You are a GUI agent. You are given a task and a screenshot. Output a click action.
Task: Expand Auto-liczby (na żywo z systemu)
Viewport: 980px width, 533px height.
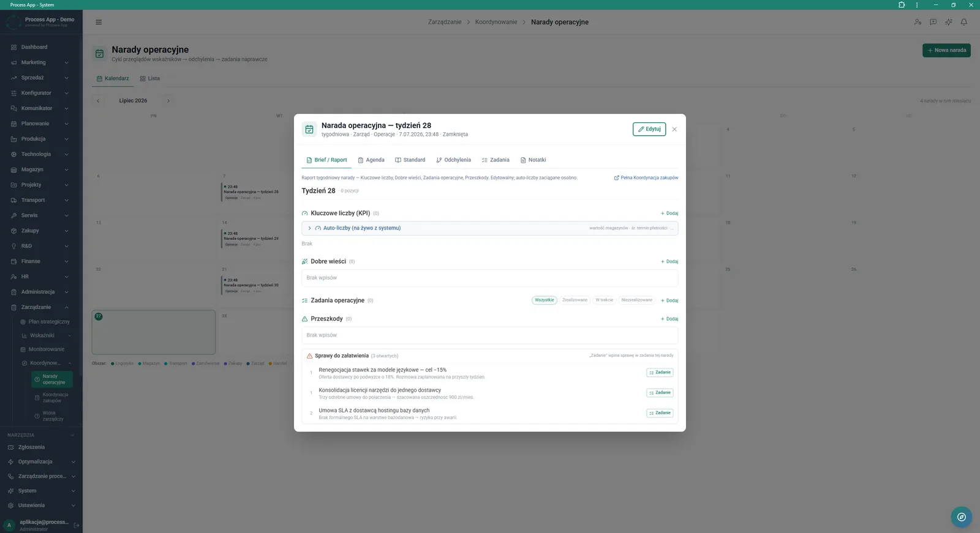pos(489,228)
